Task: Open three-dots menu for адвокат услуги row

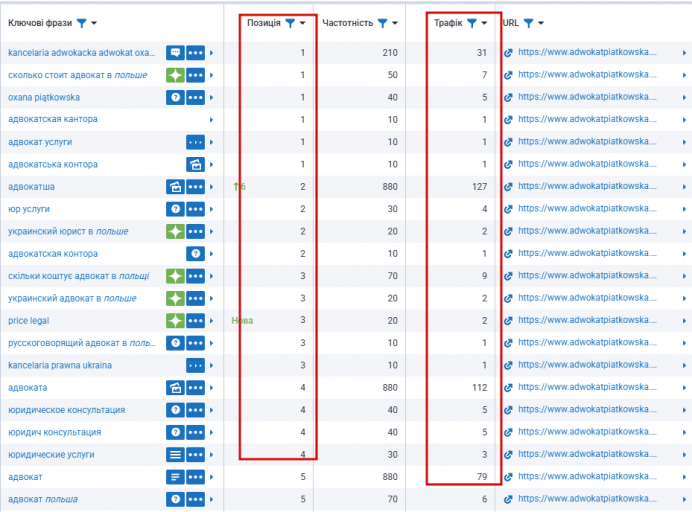Action: 196,142
